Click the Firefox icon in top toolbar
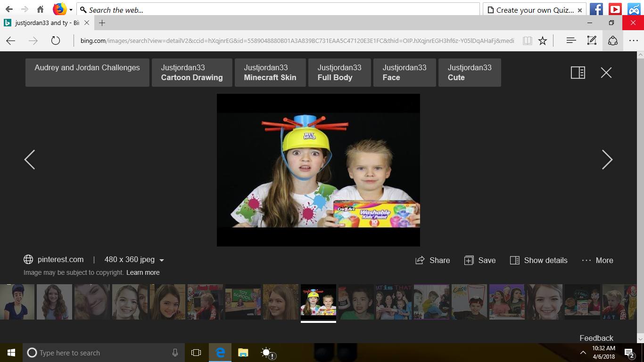 (x=59, y=9)
